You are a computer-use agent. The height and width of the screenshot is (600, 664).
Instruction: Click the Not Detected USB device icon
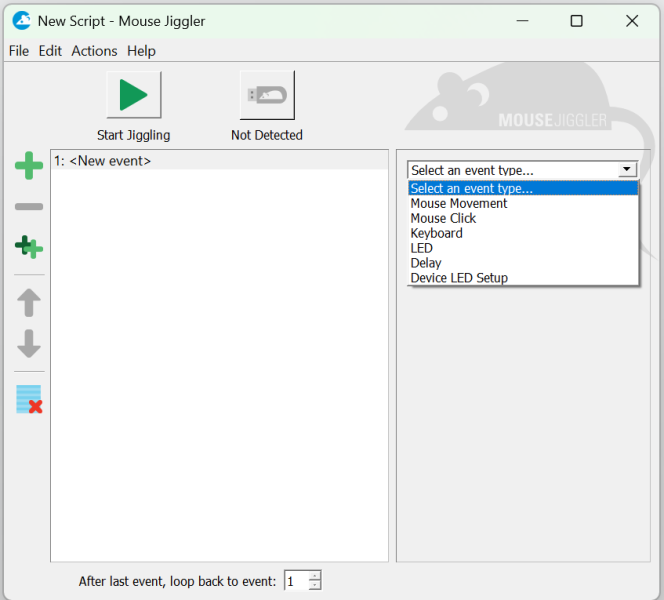pos(266,95)
